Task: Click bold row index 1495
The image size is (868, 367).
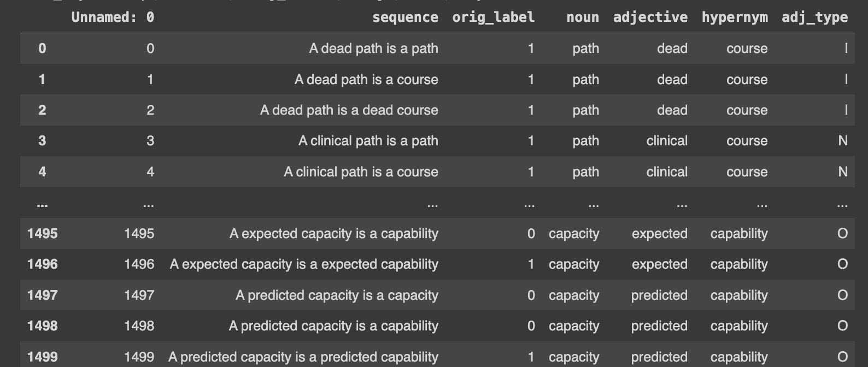Action: coord(42,234)
